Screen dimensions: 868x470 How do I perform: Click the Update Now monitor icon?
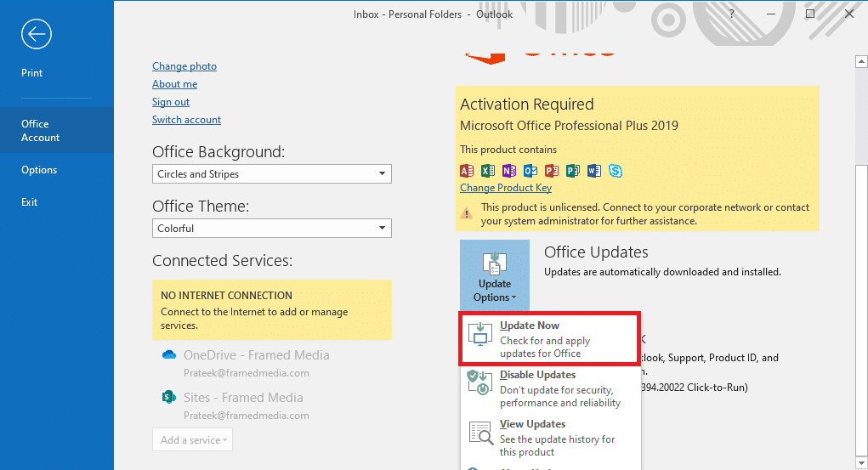point(480,334)
